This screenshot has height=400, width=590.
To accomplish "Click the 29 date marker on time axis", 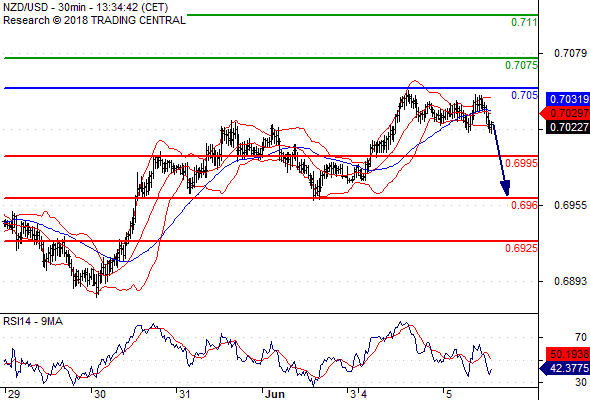I will [x=14, y=394].
